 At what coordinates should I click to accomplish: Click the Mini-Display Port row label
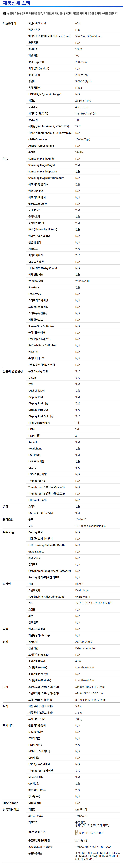39,423
